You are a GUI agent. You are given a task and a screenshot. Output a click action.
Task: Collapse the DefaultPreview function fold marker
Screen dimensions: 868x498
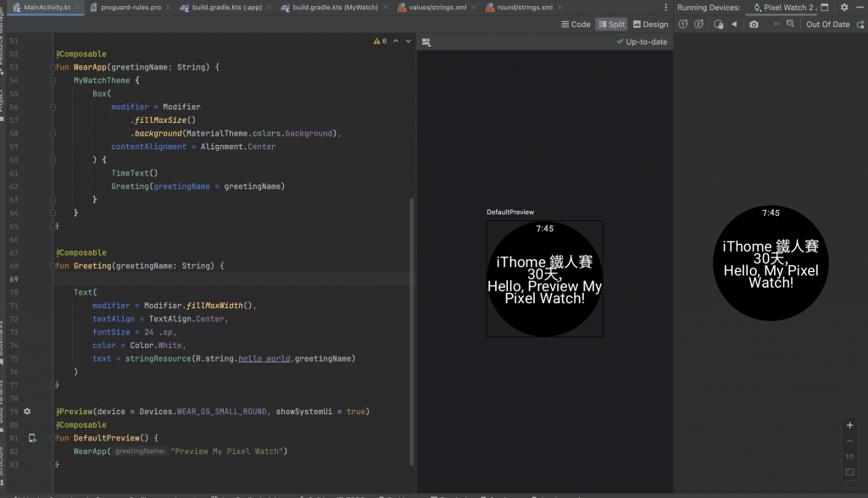(x=53, y=438)
